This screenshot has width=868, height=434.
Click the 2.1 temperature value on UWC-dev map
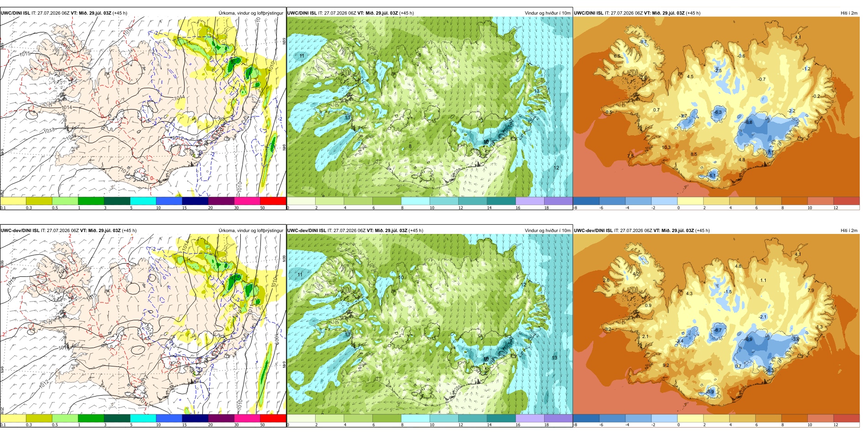[646, 336]
